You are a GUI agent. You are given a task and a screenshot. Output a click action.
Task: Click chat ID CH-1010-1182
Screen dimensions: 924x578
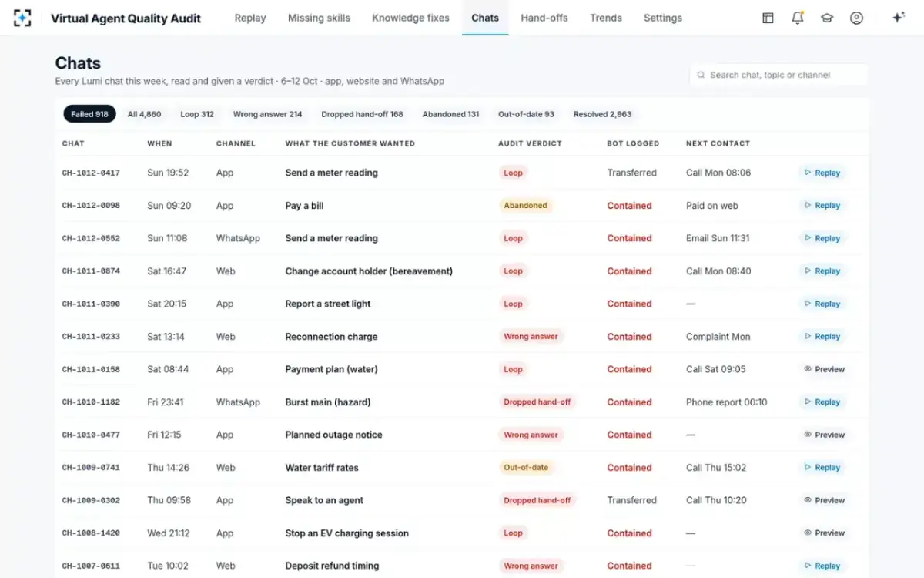pyautogui.click(x=91, y=402)
